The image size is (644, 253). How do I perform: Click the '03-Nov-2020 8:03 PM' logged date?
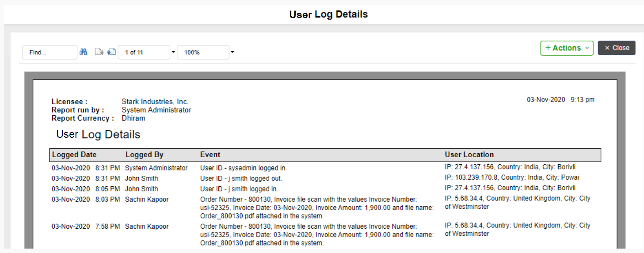tap(86, 199)
